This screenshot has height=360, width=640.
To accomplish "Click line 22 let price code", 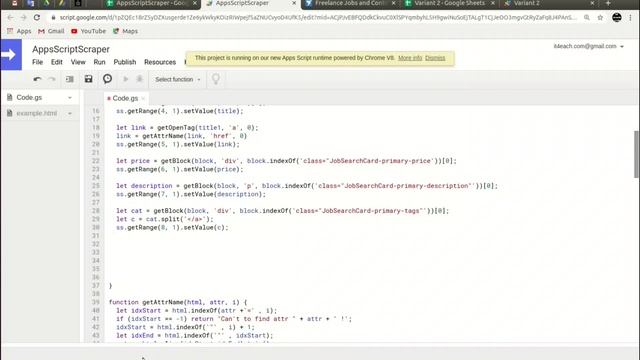I will (x=286, y=161).
